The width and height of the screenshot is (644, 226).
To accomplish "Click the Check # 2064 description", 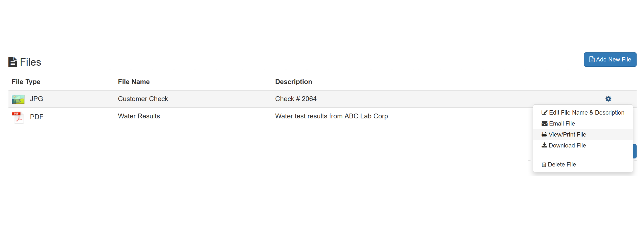I will coord(296,99).
